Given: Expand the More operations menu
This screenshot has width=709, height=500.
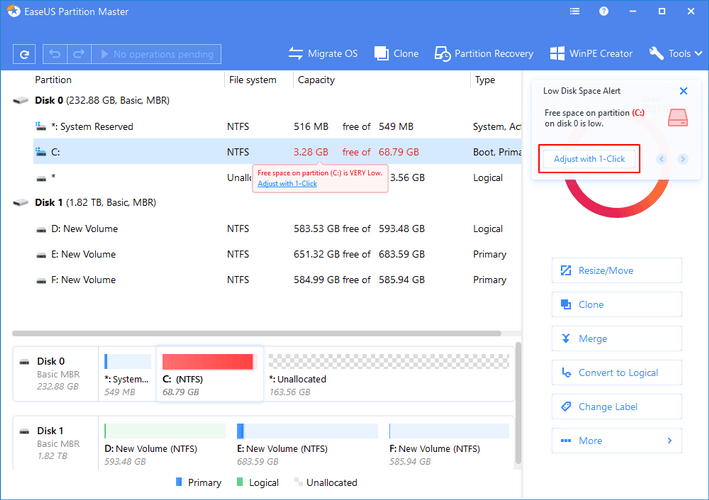Looking at the screenshot, I should [616, 441].
